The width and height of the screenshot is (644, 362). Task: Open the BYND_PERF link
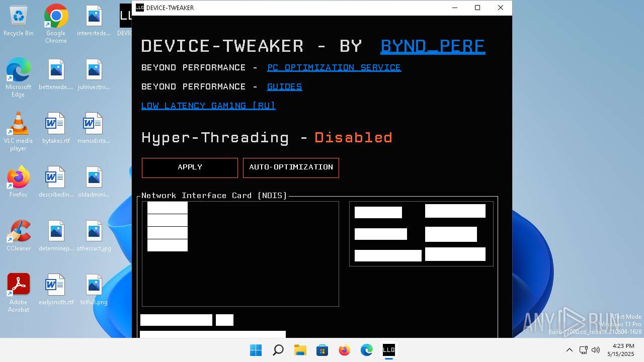click(433, 46)
